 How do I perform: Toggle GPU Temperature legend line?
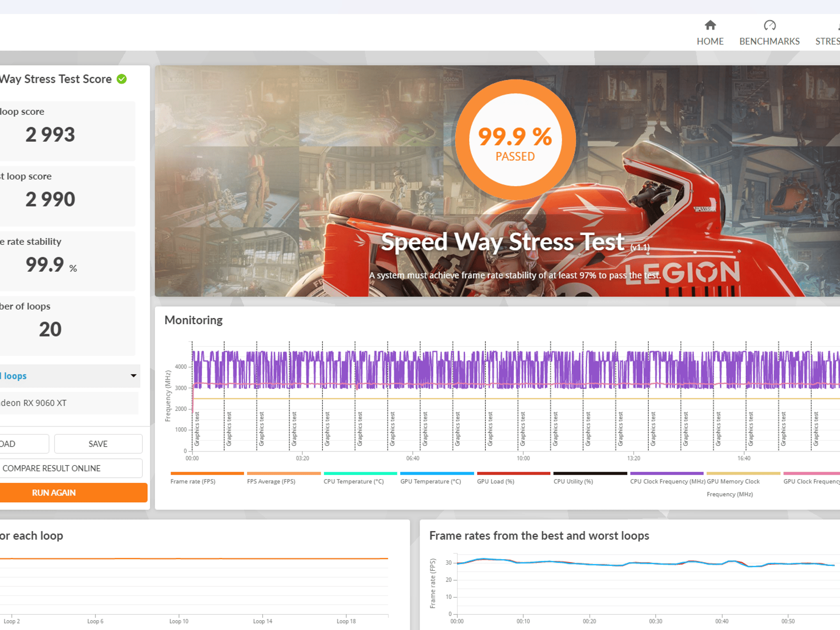[437, 473]
